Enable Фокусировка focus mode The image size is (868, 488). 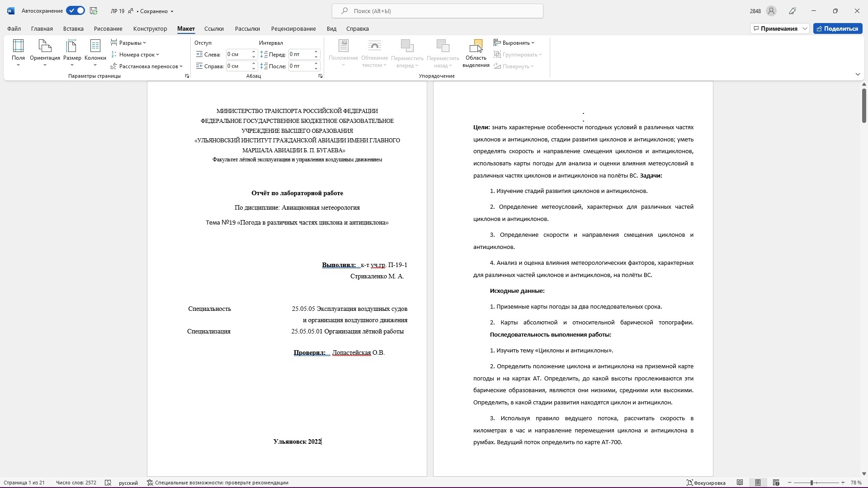(x=706, y=483)
